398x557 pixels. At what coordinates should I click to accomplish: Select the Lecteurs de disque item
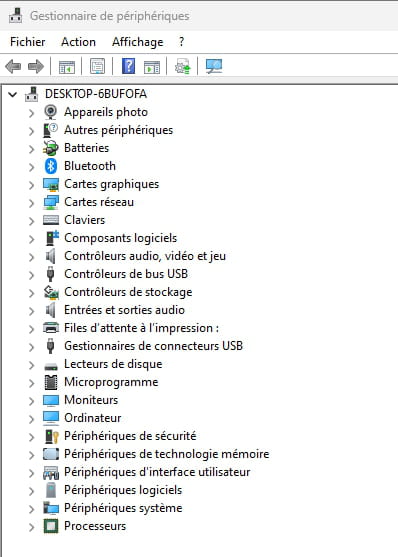[x=113, y=364]
